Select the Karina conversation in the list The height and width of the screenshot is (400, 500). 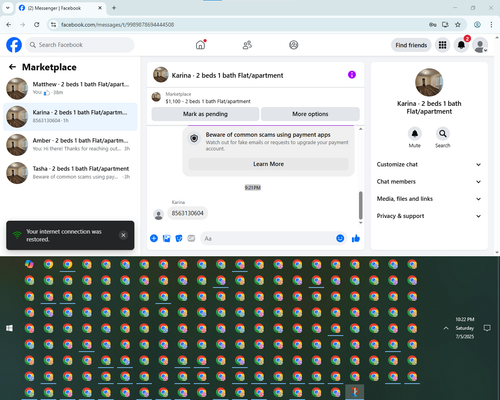coord(70,117)
